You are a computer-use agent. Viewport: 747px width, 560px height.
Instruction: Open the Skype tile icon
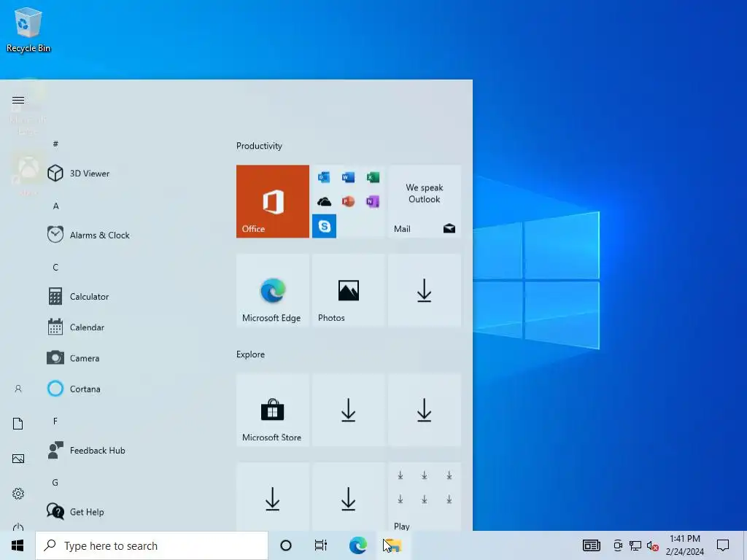coord(324,226)
